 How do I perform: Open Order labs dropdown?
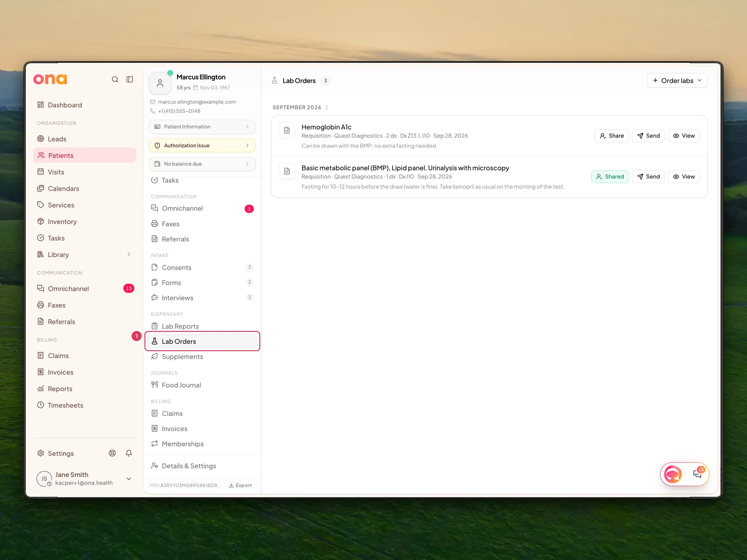click(x=677, y=80)
